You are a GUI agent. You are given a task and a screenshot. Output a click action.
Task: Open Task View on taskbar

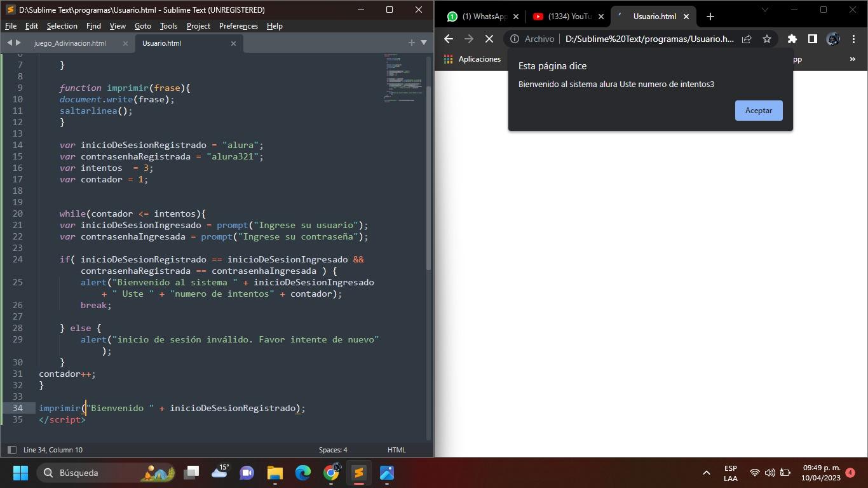pyautogui.click(x=191, y=473)
